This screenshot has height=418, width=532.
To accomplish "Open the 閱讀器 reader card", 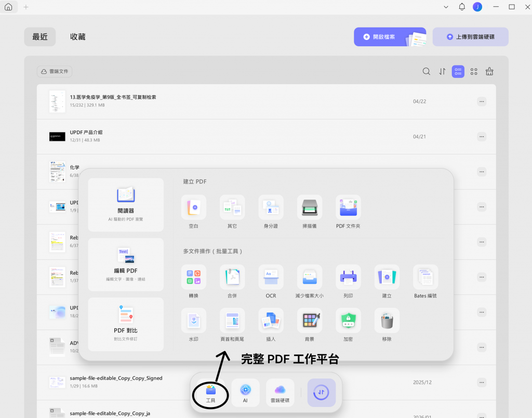I will coord(126,205).
